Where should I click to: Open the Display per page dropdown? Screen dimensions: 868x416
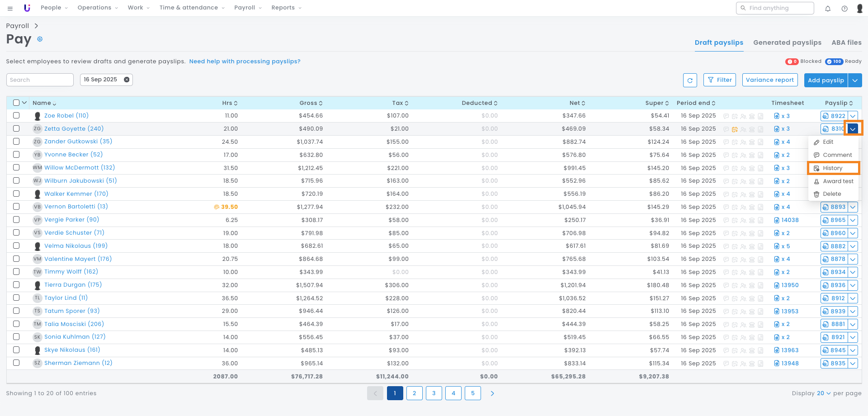823,393
